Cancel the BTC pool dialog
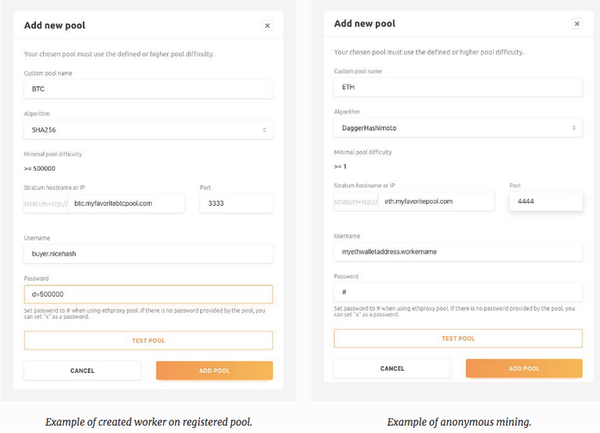Image resolution: width=600 pixels, height=433 pixels. pyautogui.click(x=82, y=370)
